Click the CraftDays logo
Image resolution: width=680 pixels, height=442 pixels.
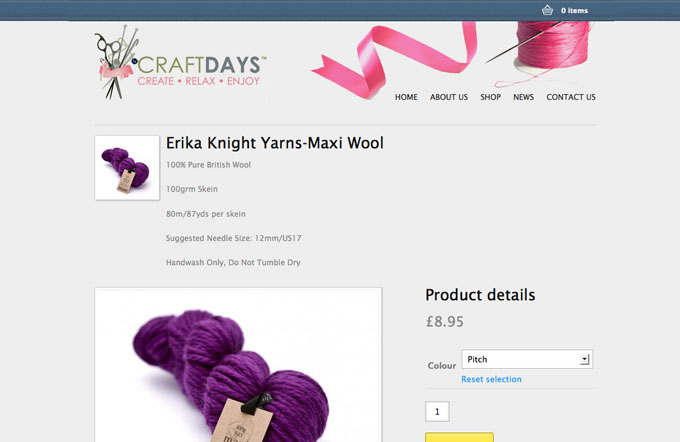pyautogui.click(x=180, y=62)
